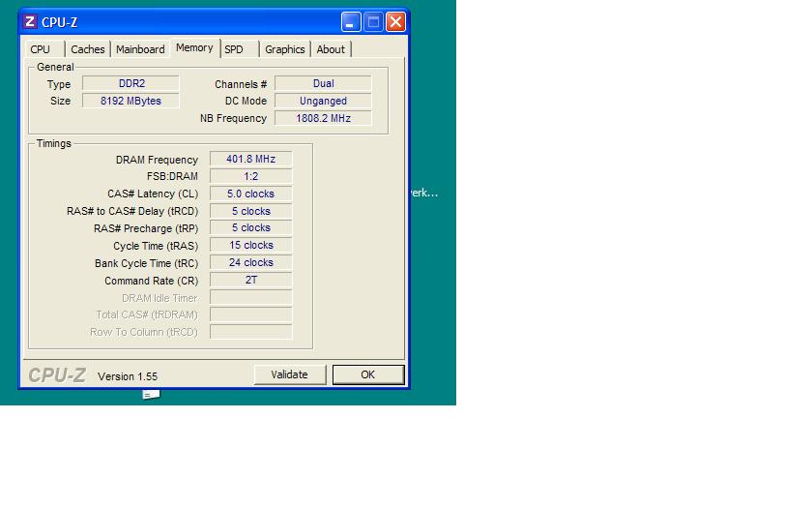Click the CAS# Latency 5.0 clocks value
The height and width of the screenshot is (508, 812).
(x=251, y=194)
